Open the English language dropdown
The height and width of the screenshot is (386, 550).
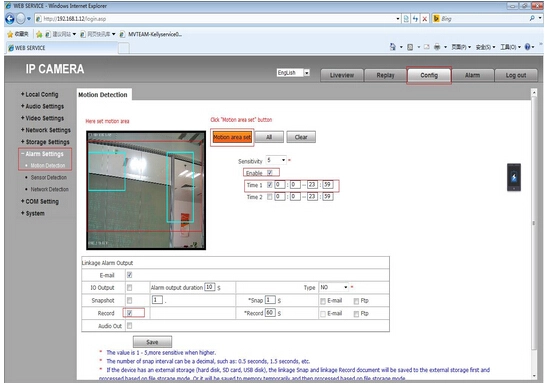293,73
